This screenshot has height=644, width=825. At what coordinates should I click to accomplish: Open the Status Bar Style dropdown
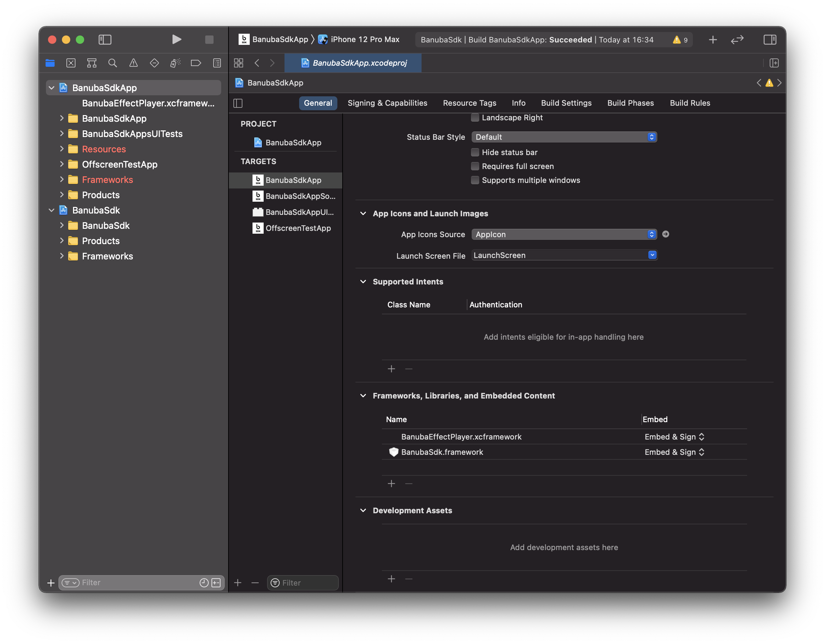pyautogui.click(x=564, y=137)
